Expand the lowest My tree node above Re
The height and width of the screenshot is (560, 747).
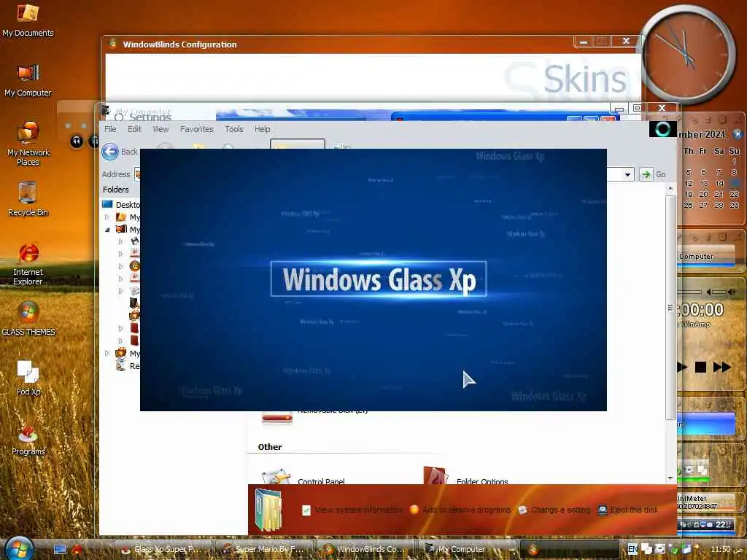click(108, 354)
